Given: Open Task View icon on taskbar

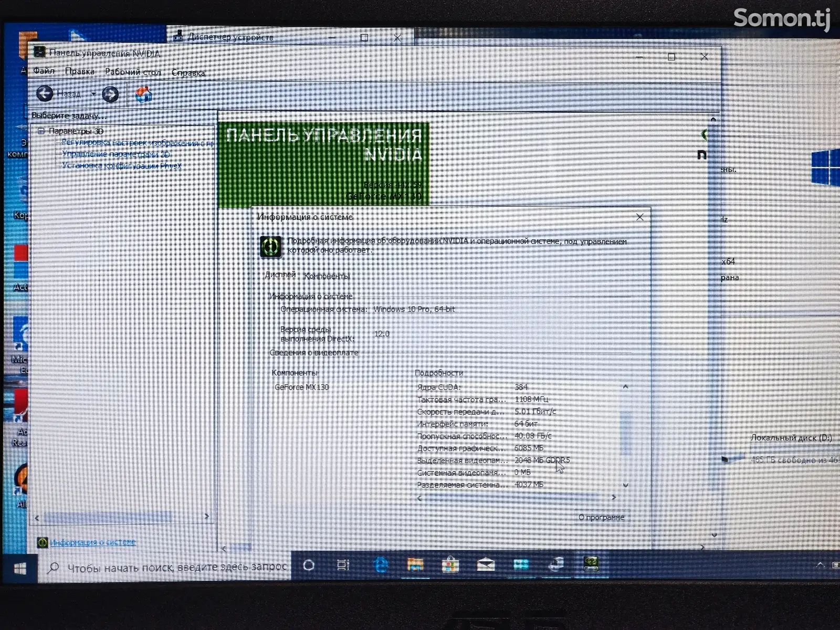Looking at the screenshot, I should (x=343, y=565).
